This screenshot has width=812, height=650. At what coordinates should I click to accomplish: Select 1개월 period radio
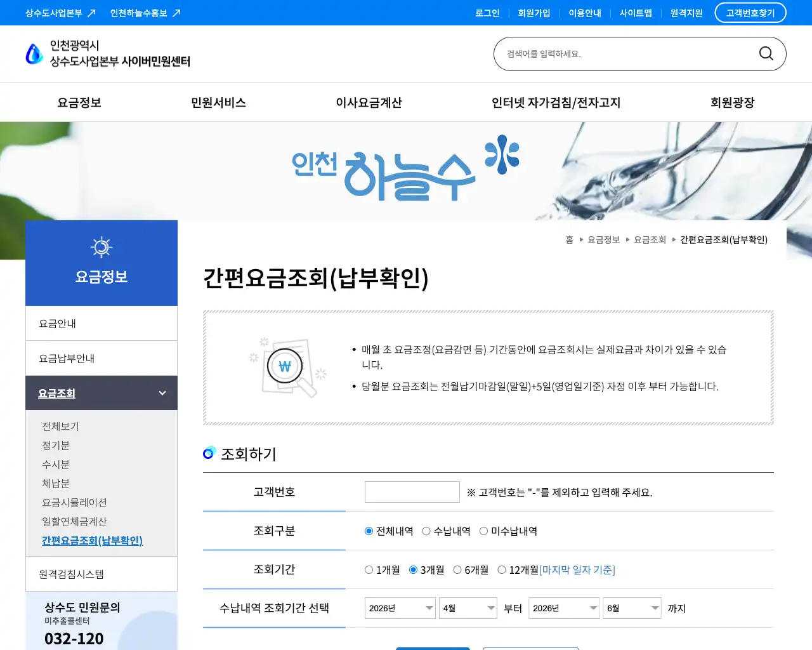(x=369, y=569)
